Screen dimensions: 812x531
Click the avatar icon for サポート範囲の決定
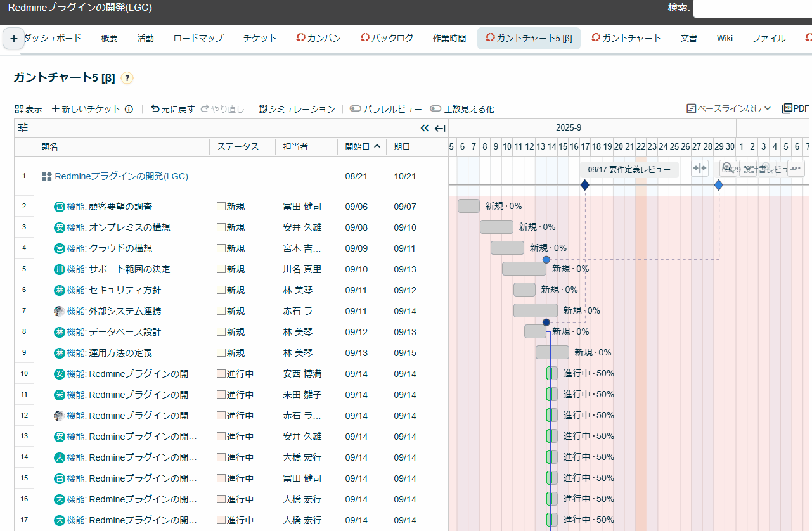point(60,269)
